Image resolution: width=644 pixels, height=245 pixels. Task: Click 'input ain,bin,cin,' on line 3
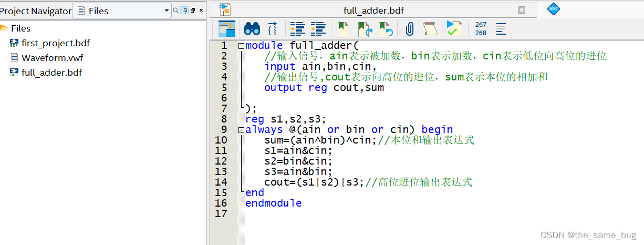320,67
